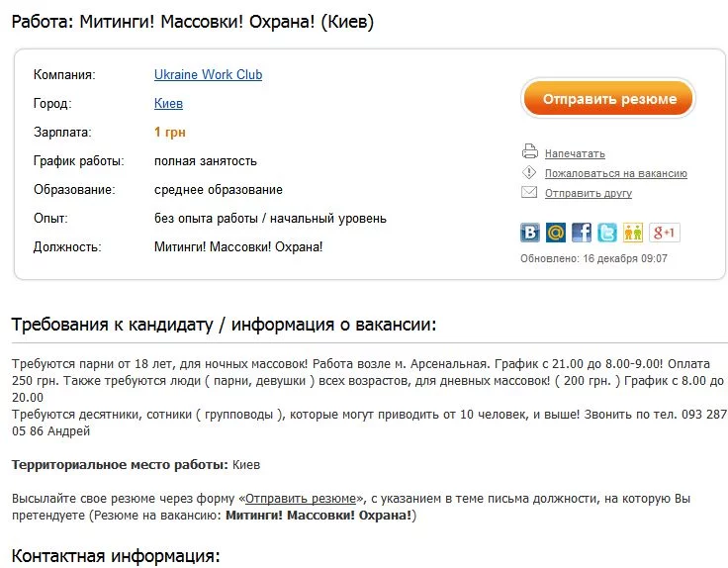Screen dimensions: 728x568
Task: Click the Контактная информация heading
Action: pos(115,555)
